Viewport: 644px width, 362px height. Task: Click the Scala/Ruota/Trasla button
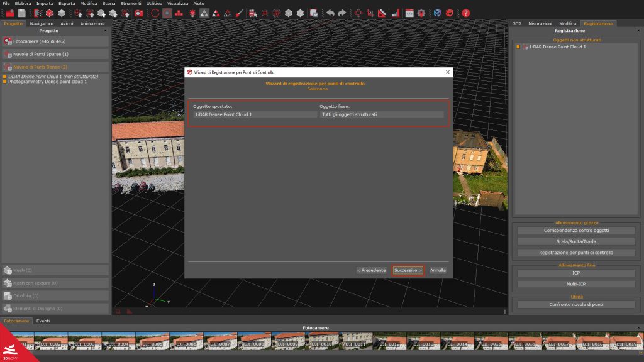pyautogui.click(x=576, y=242)
